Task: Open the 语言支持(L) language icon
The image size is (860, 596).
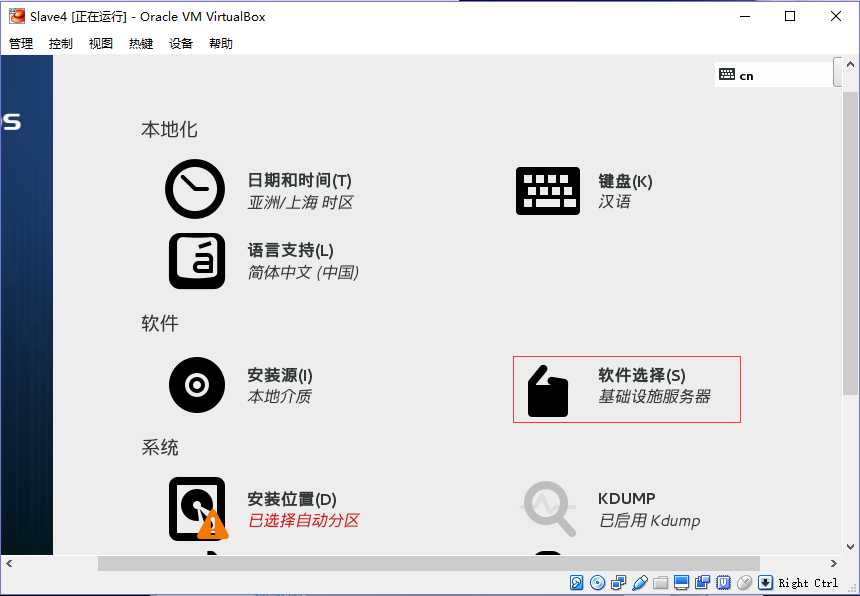Action: pyautogui.click(x=197, y=261)
